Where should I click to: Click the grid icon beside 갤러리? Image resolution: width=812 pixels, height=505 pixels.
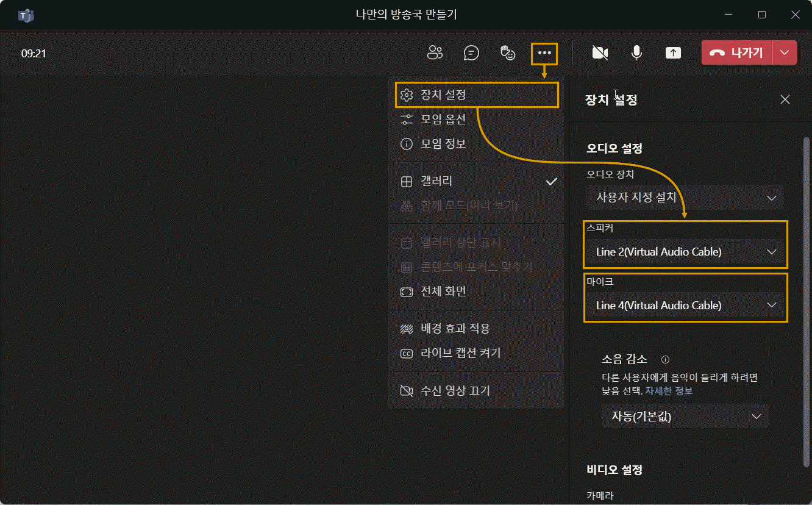tap(407, 182)
